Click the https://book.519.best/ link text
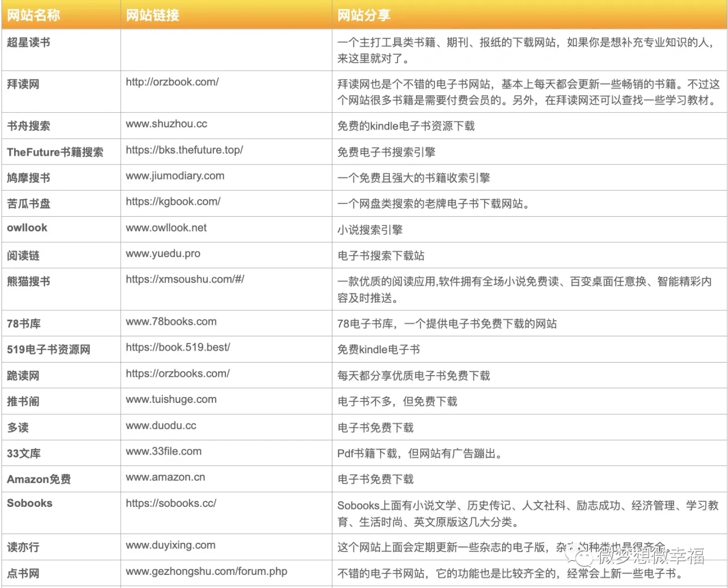 coord(178,347)
